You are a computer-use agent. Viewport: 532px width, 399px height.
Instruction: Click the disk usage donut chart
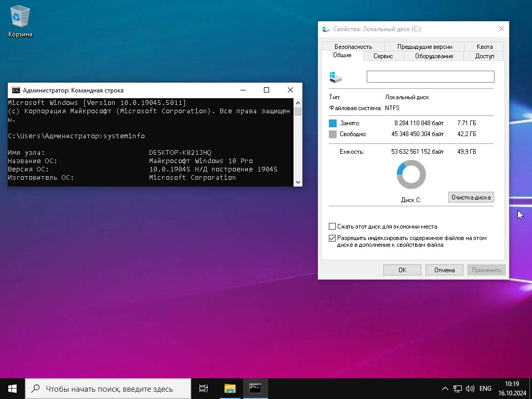point(411,175)
